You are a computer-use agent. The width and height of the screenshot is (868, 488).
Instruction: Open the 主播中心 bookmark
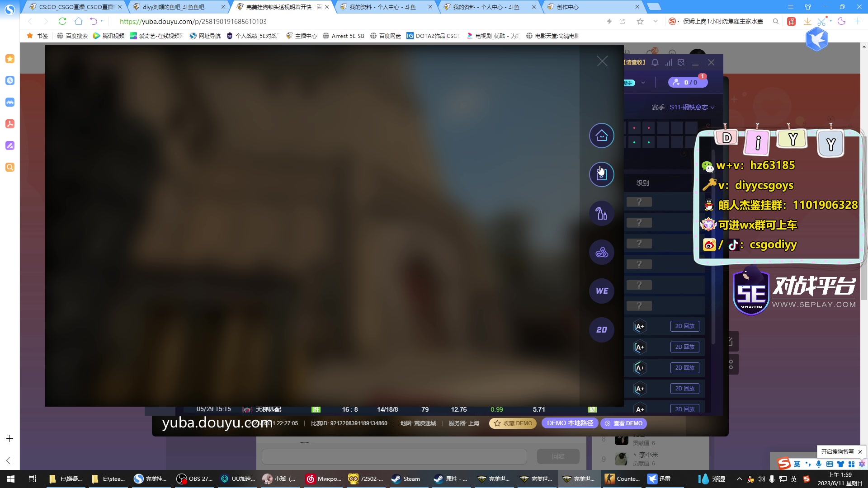pyautogui.click(x=302, y=36)
